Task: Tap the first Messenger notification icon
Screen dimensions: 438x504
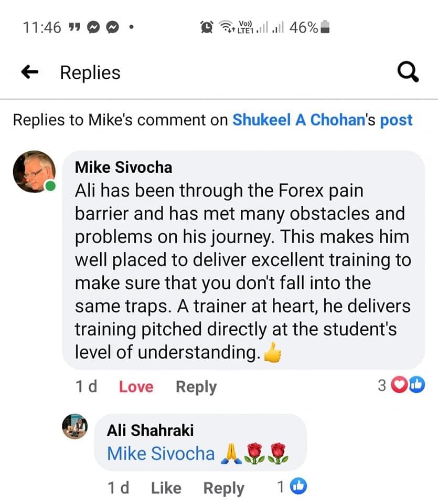Action: click(93, 27)
